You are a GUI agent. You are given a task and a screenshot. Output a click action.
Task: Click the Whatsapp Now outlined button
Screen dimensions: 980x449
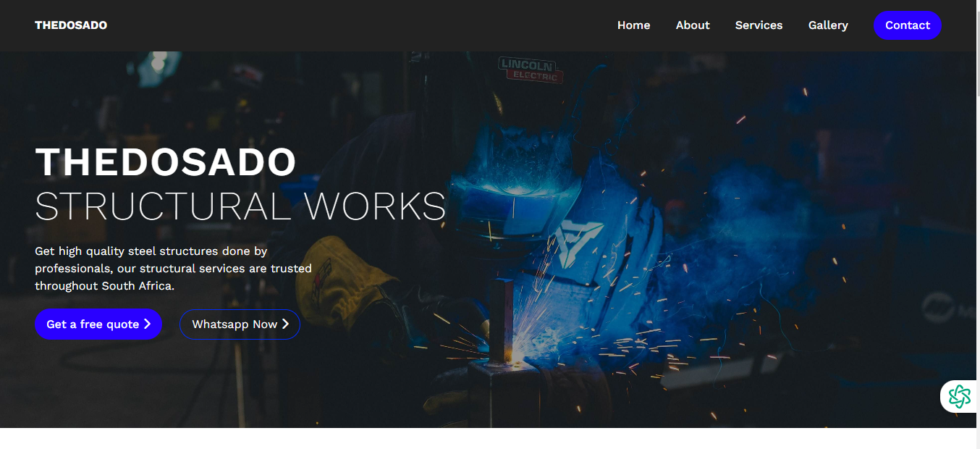point(239,324)
